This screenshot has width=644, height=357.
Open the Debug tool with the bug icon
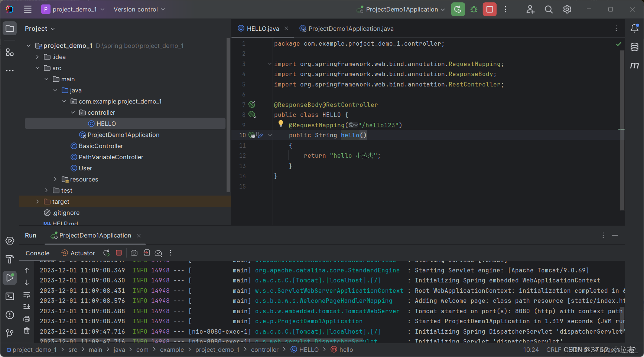pos(474,9)
